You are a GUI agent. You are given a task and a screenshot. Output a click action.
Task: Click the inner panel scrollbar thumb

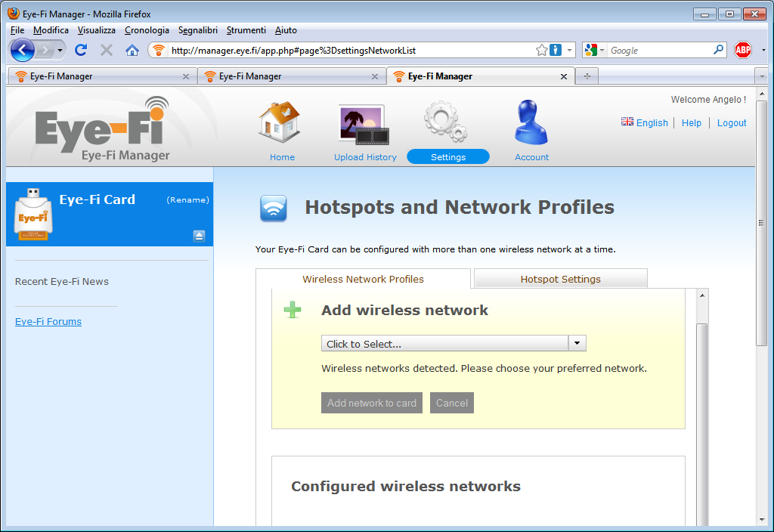point(702,425)
